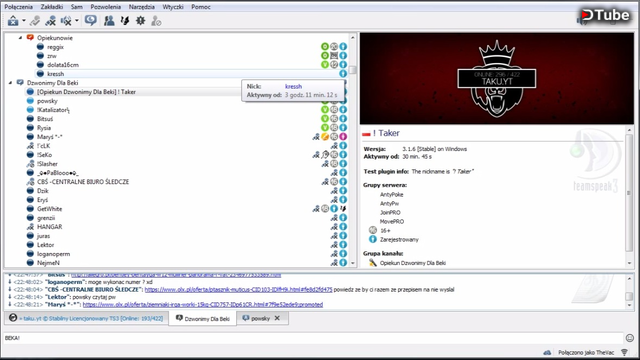Close the powsky chat tab
Image resolution: width=640 pixels, height=360 pixels.
tap(277, 318)
